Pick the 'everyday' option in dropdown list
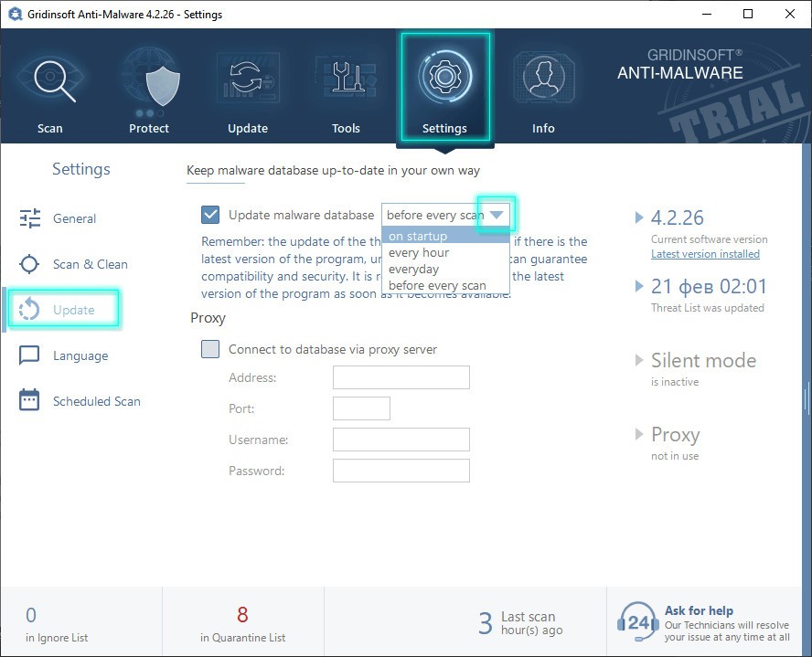The image size is (812, 657). (x=413, y=269)
